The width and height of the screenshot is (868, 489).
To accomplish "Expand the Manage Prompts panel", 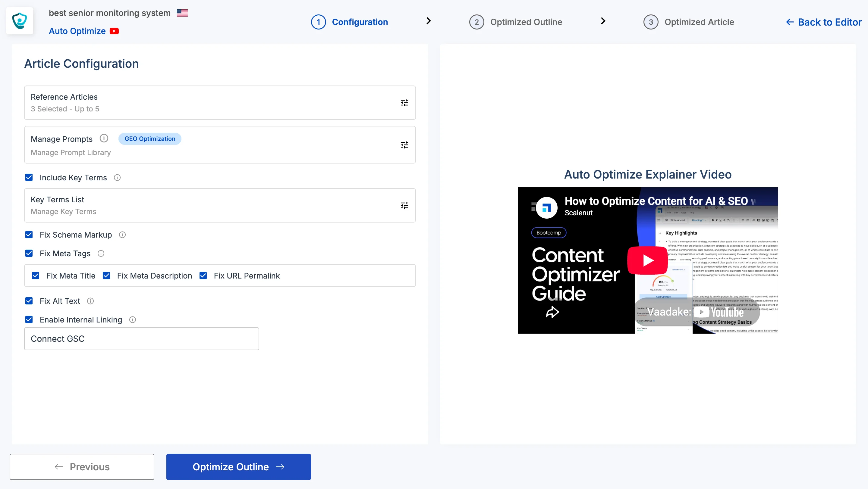I will coord(220,145).
